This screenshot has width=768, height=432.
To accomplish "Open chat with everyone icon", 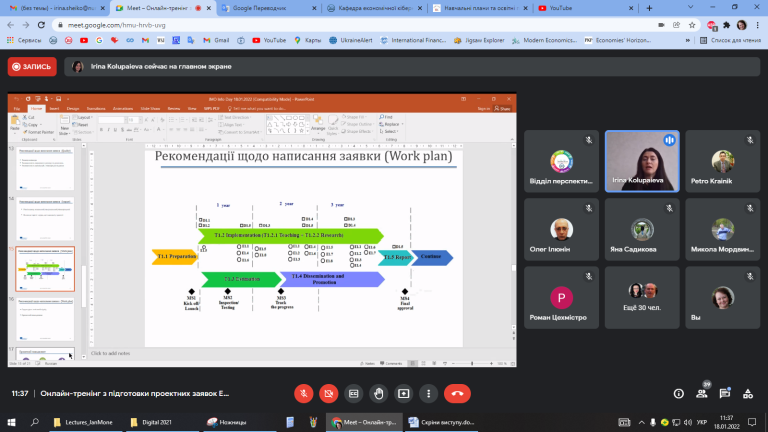I will [x=725, y=394].
